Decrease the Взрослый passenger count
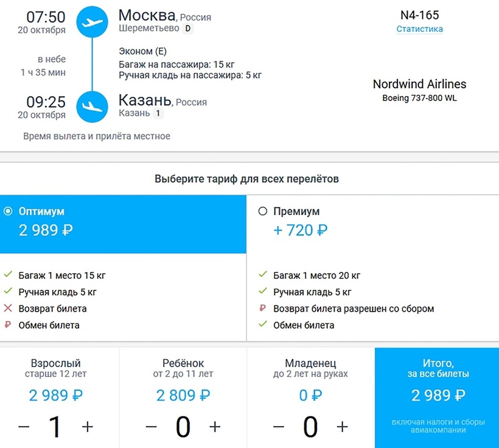The height and width of the screenshot is (448, 499). [24, 427]
